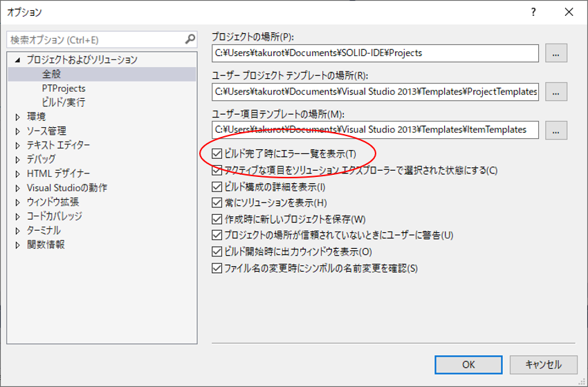The height and width of the screenshot is (387, 588).
Task: Browse for user project templates location
Action: [556, 91]
